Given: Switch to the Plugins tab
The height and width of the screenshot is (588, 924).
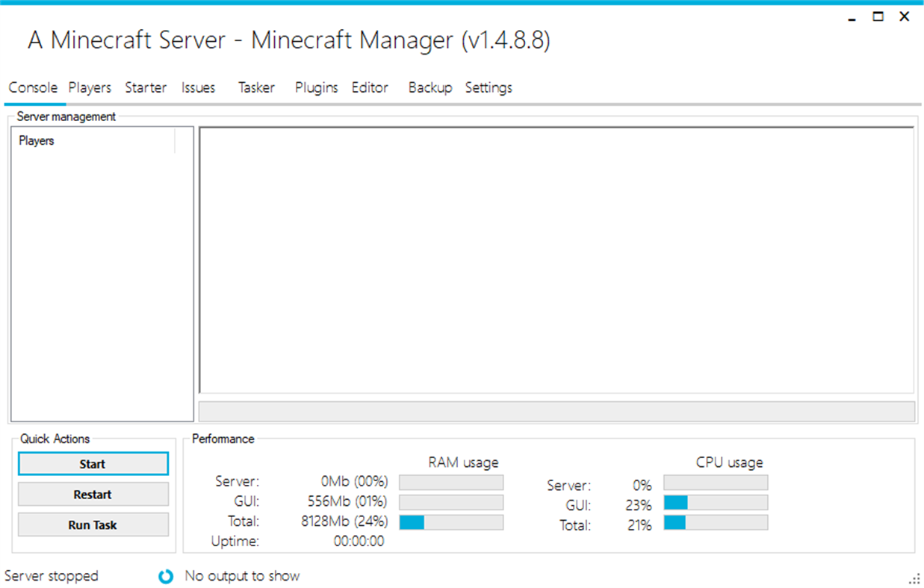Looking at the screenshot, I should pyautogui.click(x=316, y=87).
